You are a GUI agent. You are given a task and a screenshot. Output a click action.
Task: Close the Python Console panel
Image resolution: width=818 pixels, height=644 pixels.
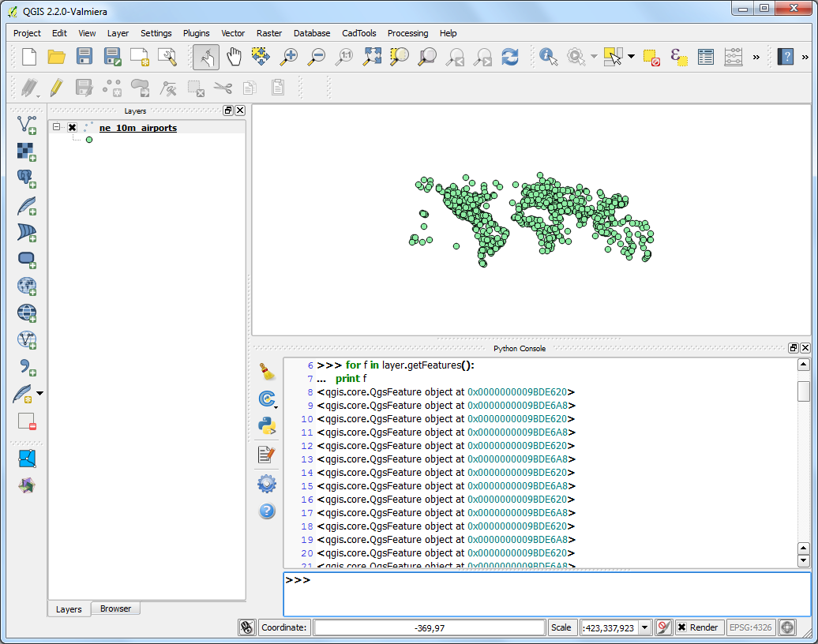coord(805,348)
